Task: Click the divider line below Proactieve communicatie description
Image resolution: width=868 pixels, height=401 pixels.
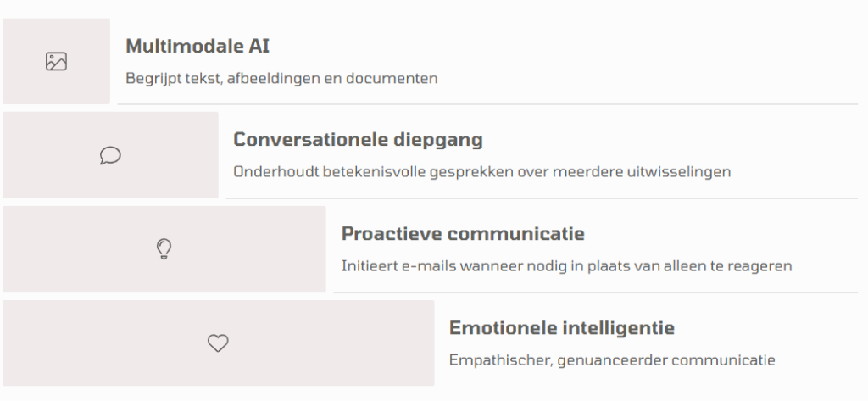Action: pyautogui.click(x=596, y=292)
